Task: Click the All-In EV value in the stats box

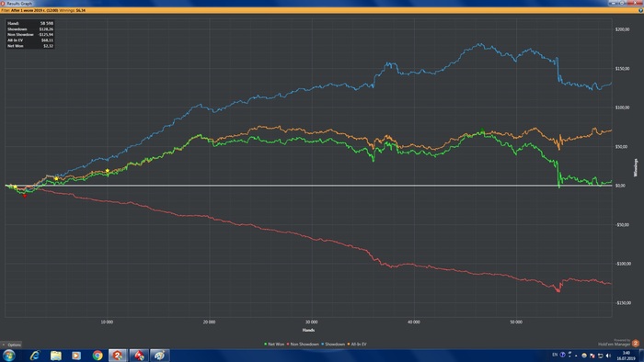Action: point(47,40)
